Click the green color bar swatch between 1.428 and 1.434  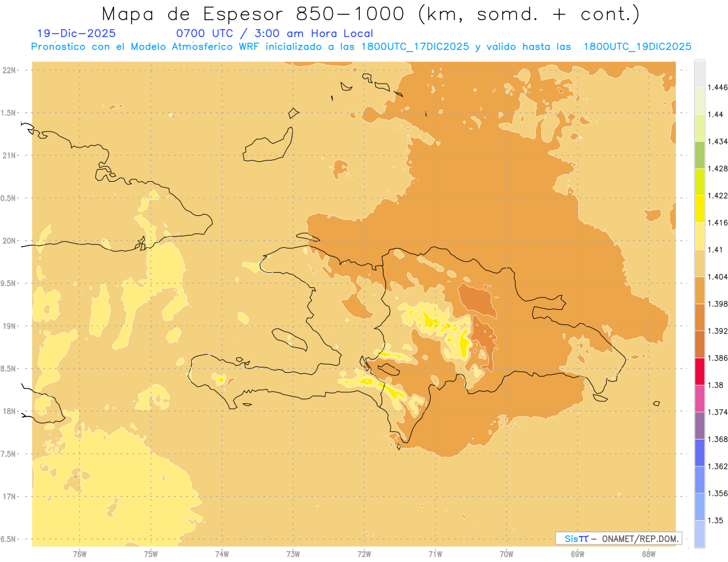point(699,155)
